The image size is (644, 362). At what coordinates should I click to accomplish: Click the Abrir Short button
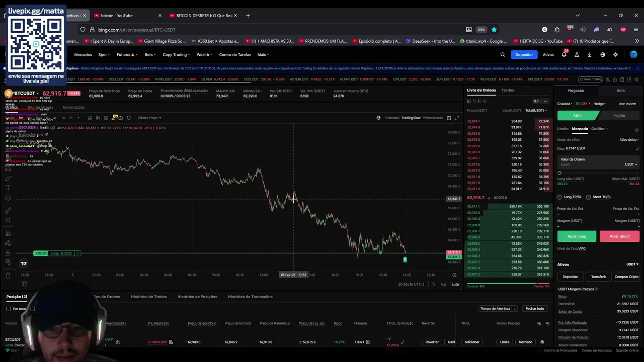[619, 236]
